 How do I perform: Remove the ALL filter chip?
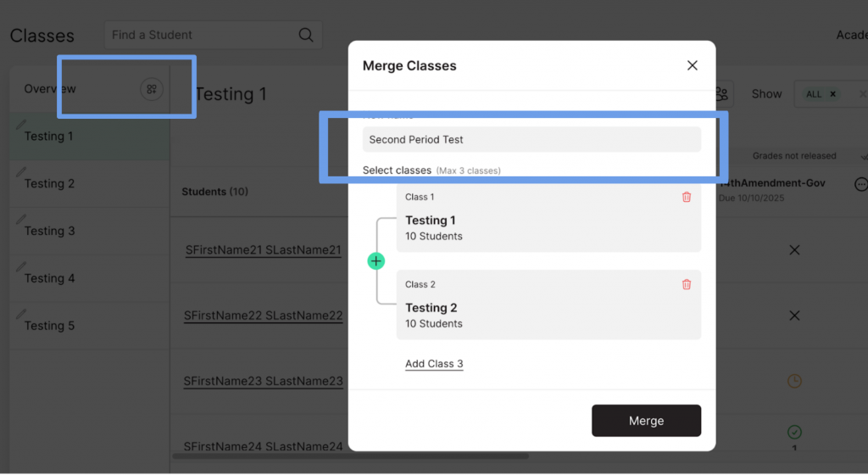(832, 94)
